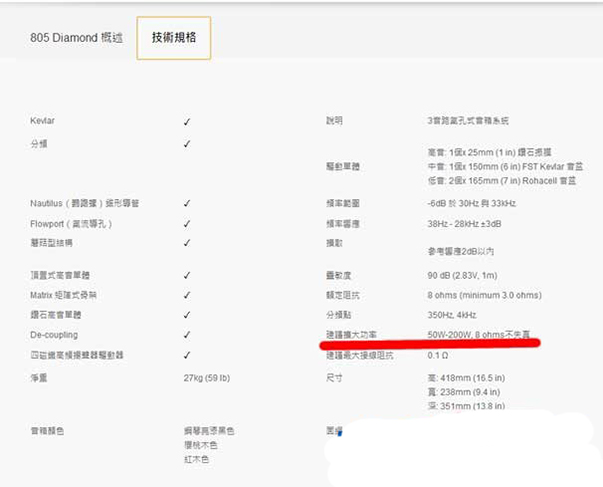Click the sensitivity value '90 dB (2.83V, 1m)'
This screenshot has height=487, width=603.
pyautogui.click(x=462, y=275)
